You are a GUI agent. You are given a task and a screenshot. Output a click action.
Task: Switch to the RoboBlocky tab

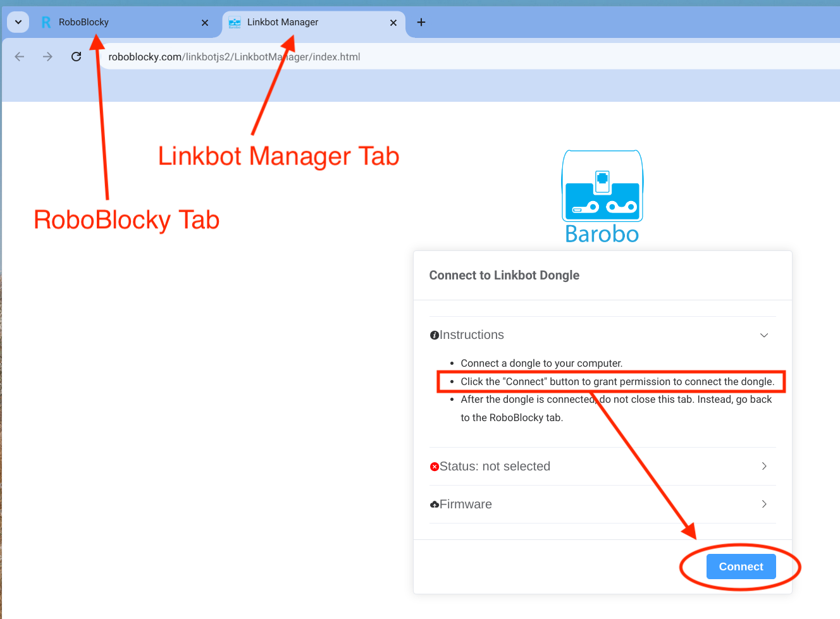[x=125, y=22]
